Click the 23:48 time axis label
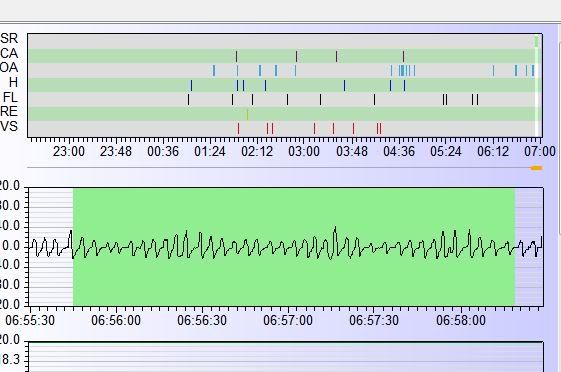 click(116, 151)
